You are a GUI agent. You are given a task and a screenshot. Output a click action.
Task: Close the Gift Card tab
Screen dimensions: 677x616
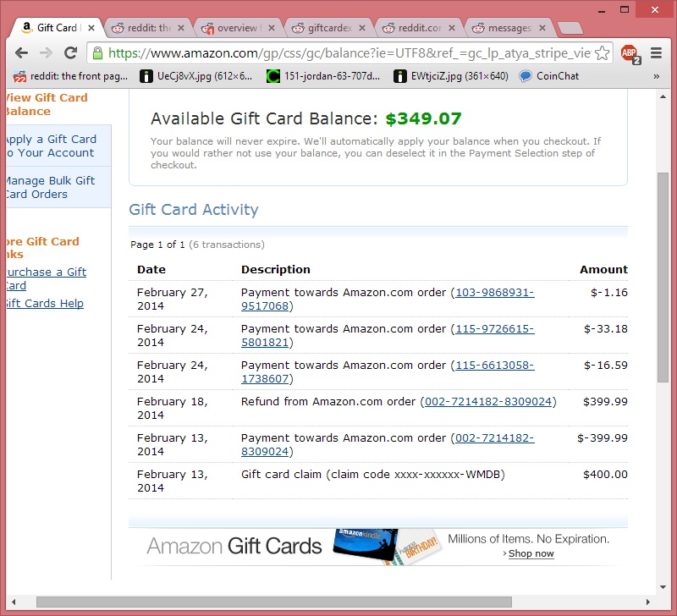pyautogui.click(x=91, y=28)
